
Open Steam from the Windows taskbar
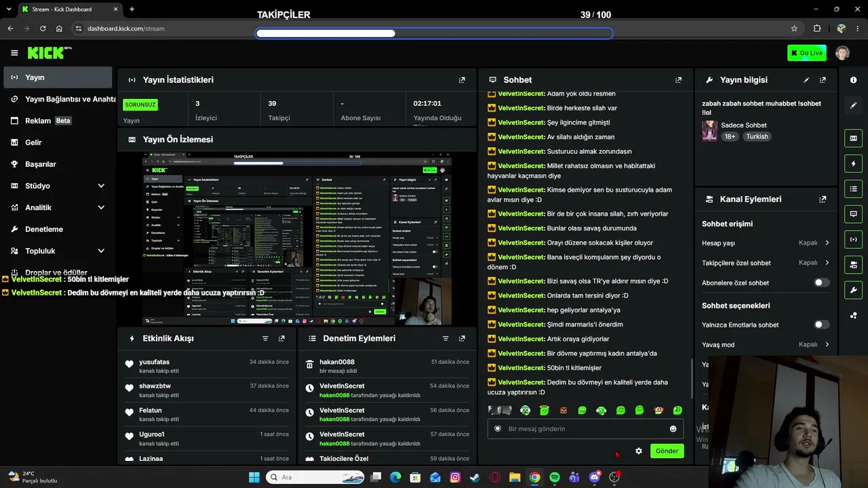tap(475, 477)
